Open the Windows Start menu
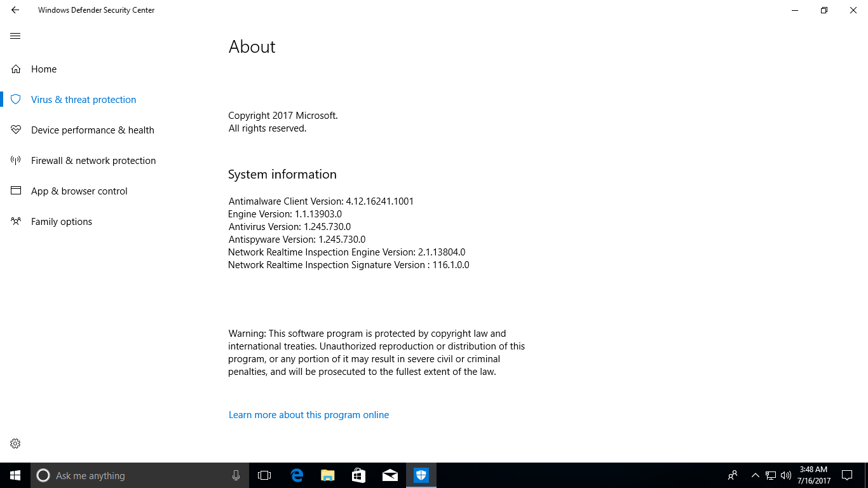 coord(15,475)
